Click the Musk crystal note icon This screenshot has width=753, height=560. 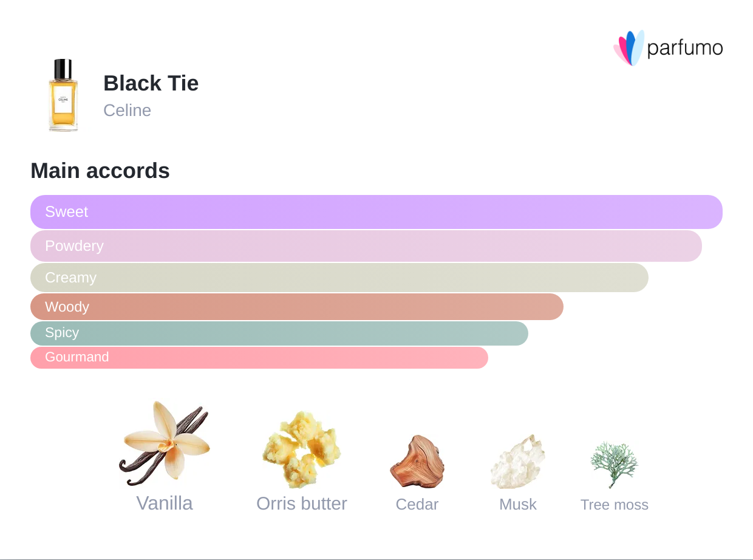(518, 462)
